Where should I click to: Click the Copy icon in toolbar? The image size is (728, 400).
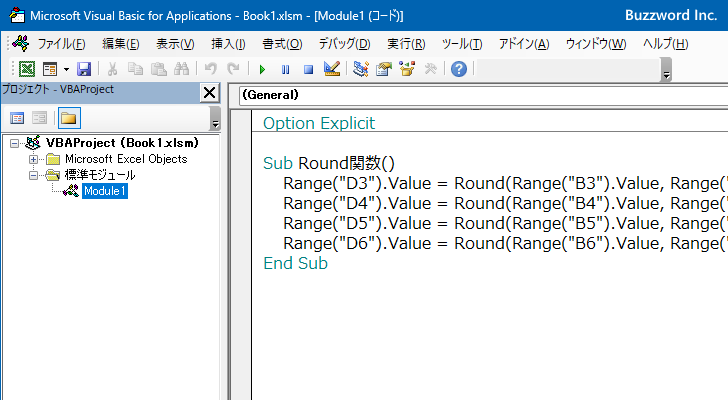[x=135, y=69]
